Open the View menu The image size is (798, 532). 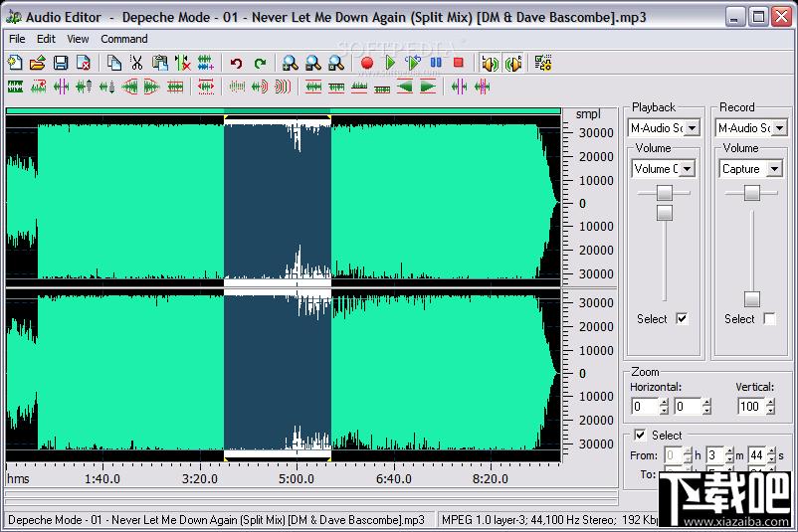point(78,39)
